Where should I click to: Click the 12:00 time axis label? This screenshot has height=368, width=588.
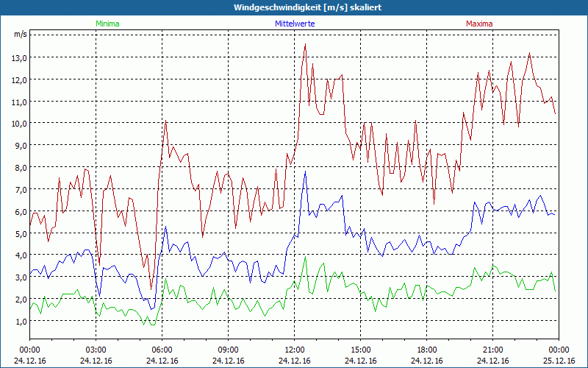tap(295, 350)
